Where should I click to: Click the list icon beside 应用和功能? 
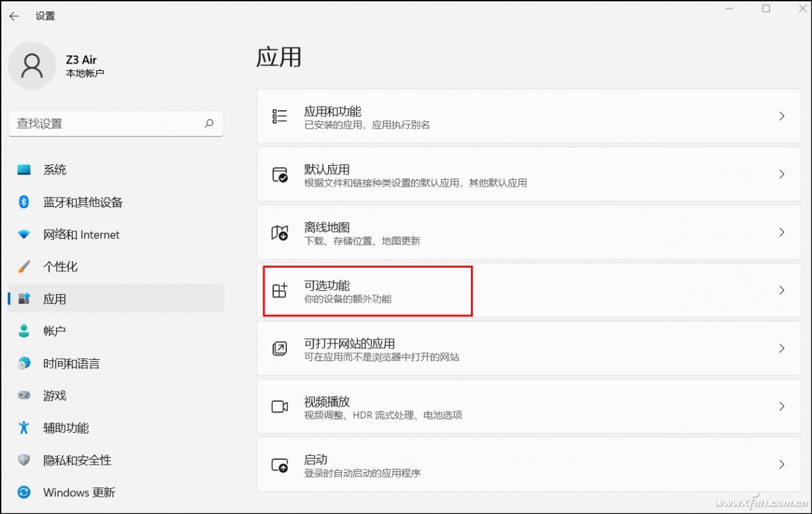[x=279, y=116]
